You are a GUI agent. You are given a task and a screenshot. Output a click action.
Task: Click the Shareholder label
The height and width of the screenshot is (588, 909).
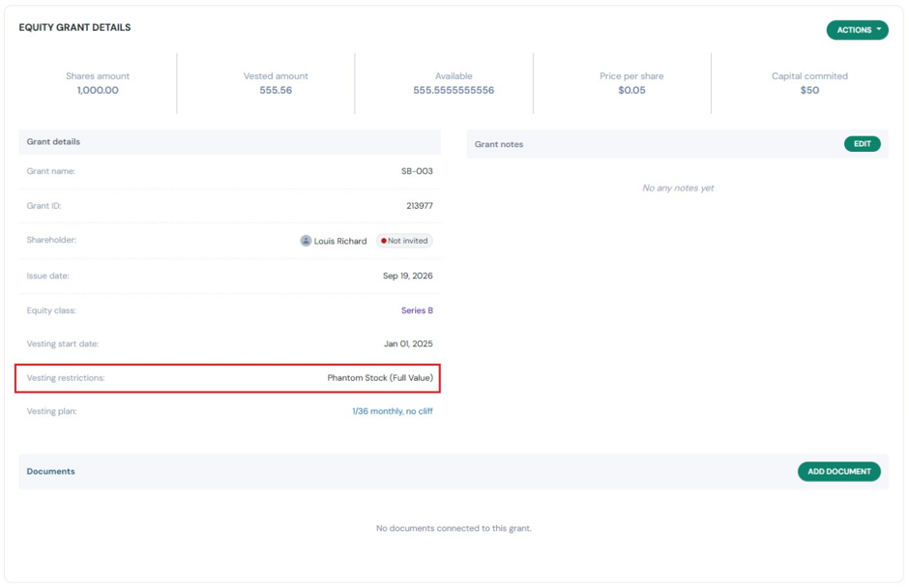coord(51,240)
